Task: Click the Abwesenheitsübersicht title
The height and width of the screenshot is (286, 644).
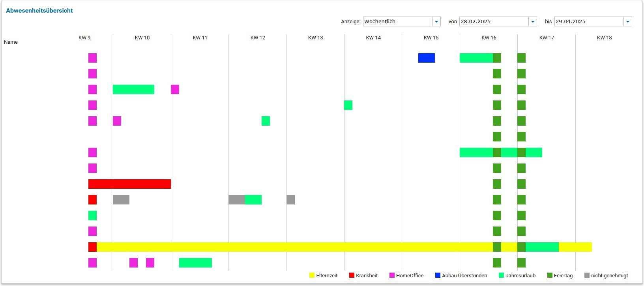Action: (39, 11)
